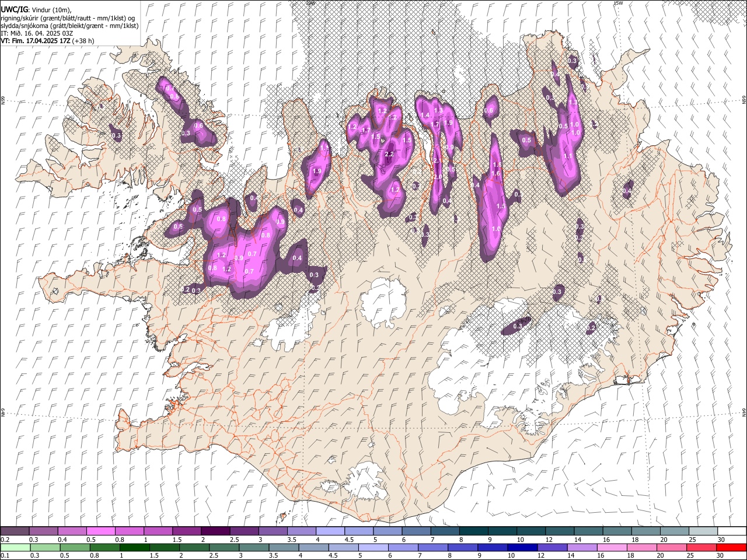Select the 2.5 gray-green swatch in lower legend
This screenshot has width=747, height=560.
pyautogui.click(x=224, y=547)
